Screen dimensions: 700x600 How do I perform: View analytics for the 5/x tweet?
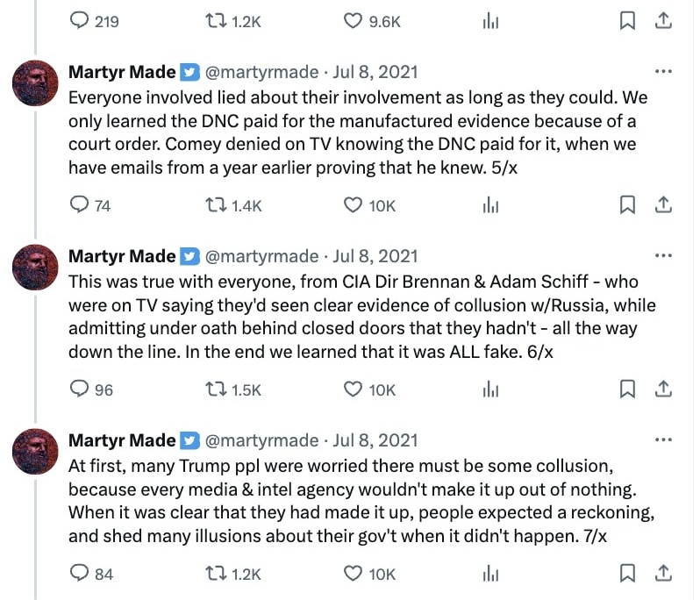490,205
